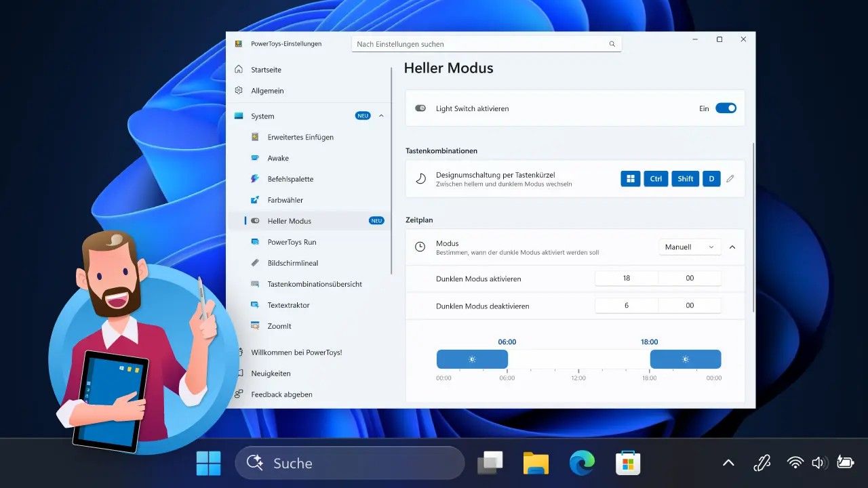Click the Awake icon in sidebar

pos(255,158)
